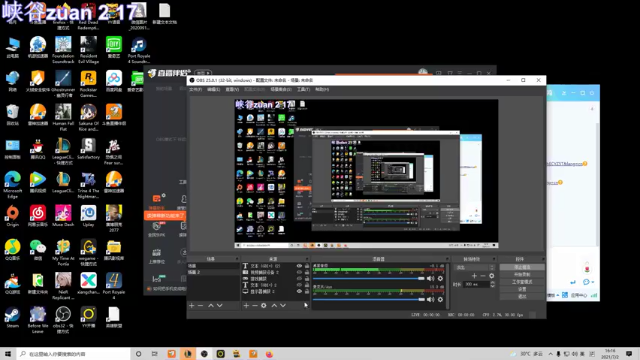Toggle lock on first text source
The image size is (640, 360).
[x=307, y=266]
